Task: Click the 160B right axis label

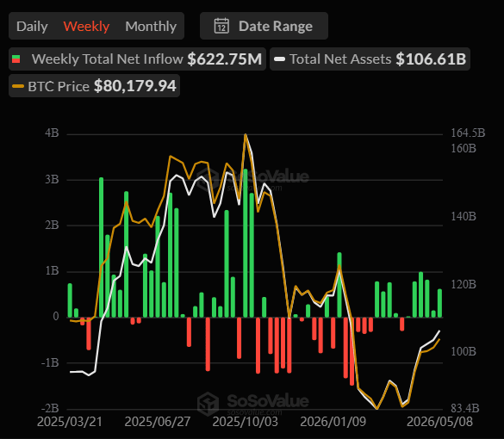Action: (x=464, y=148)
